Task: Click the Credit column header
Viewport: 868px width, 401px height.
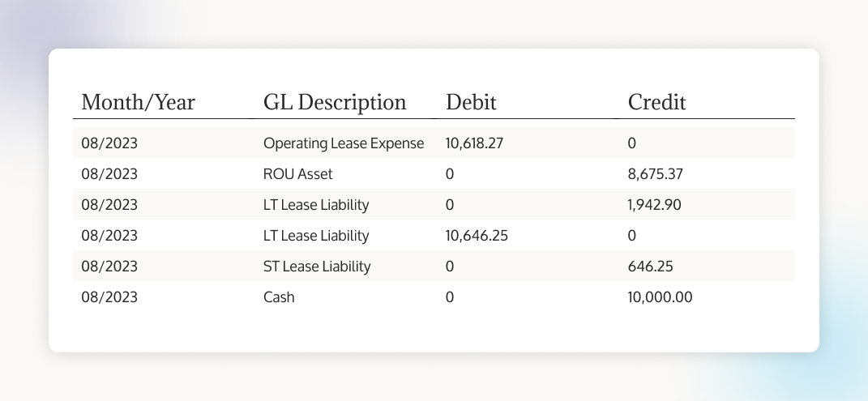Action: (x=656, y=103)
